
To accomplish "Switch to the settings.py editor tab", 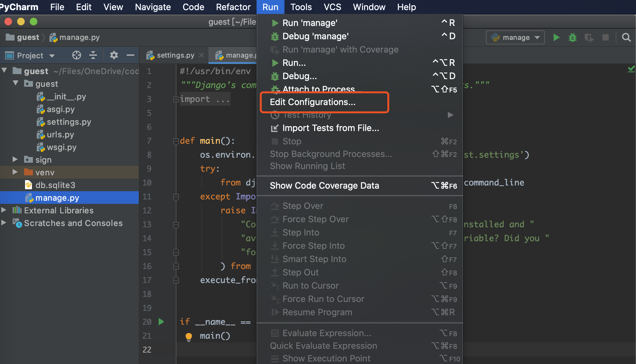I will pos(175,55).
